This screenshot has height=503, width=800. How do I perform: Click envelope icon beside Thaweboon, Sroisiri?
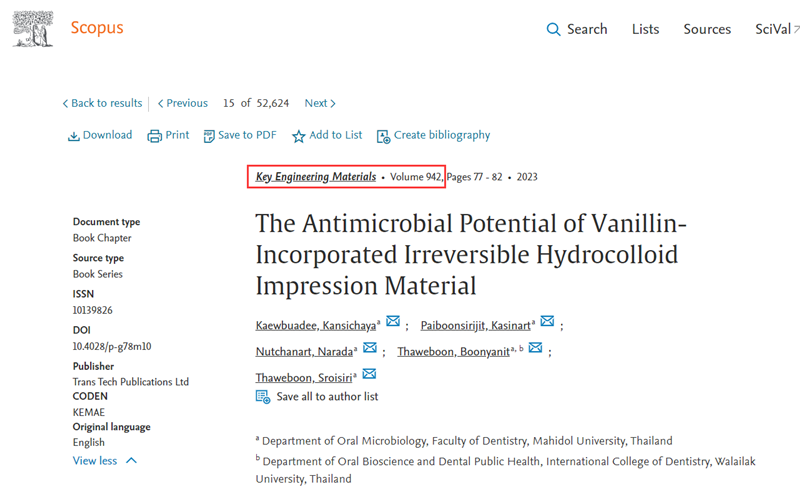coord(369,374)
